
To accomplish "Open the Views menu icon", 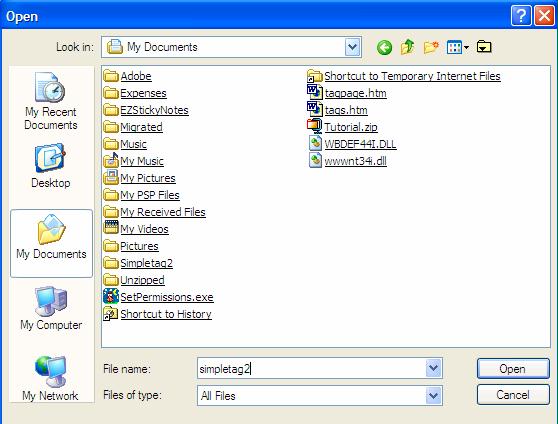I will (458, 47).
